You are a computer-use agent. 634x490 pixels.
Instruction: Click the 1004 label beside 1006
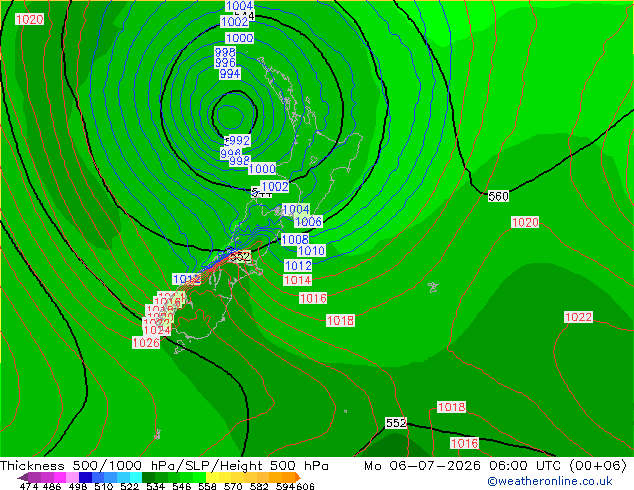point(296,209)
